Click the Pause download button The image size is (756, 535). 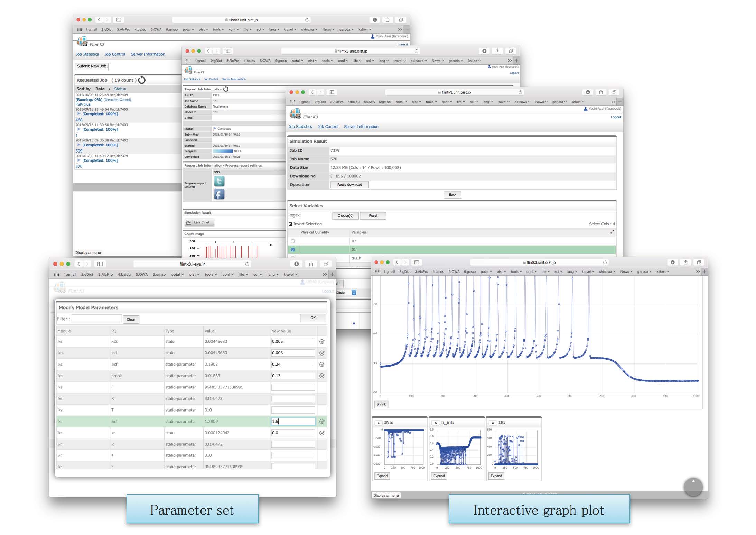(349, 185)
